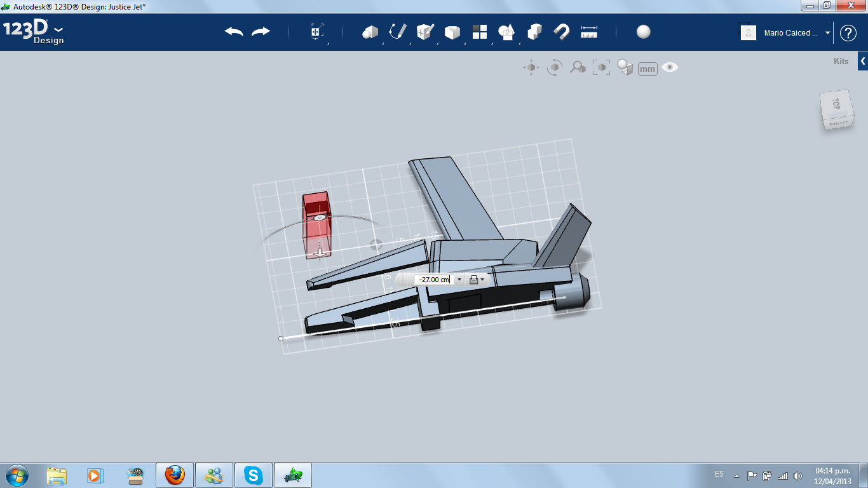Undo the last action
The height and width of the screenshot is (488, 868).
[234, 32]
